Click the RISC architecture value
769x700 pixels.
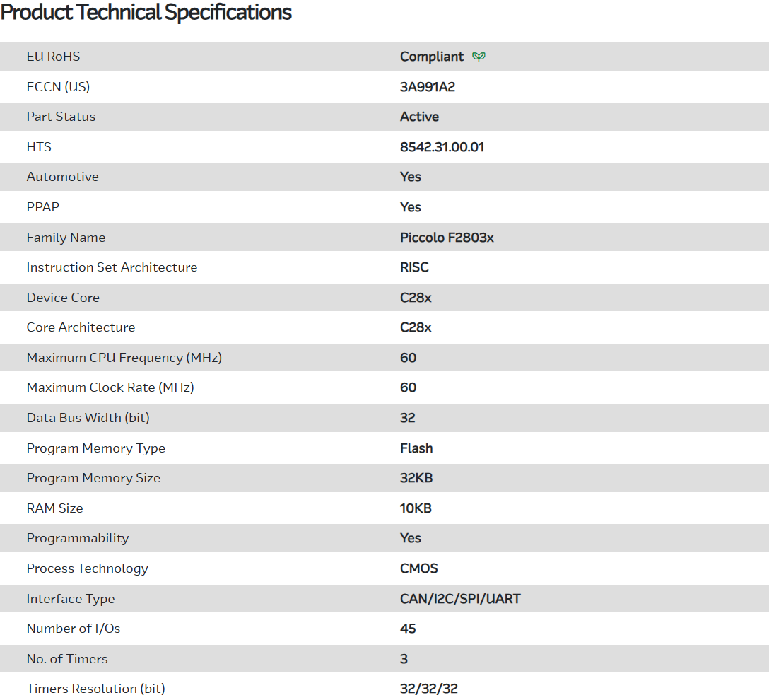(414, 267)
